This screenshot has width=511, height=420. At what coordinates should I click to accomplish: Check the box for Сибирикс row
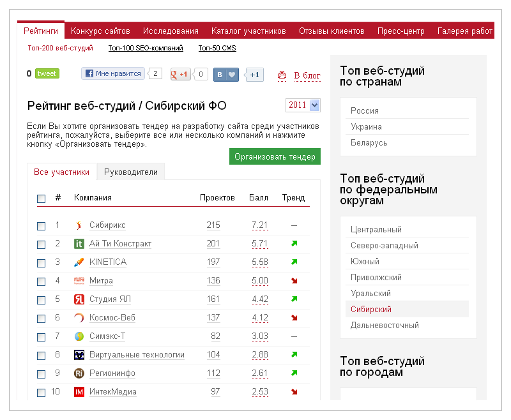pyautogui.click(x=41, y=225)
